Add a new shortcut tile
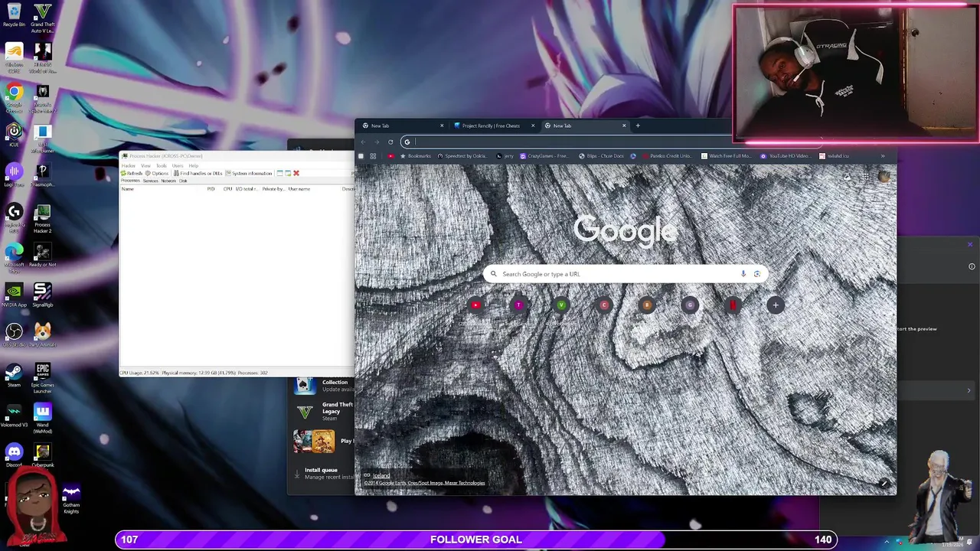The image size is (980, 551). pos(776,305)
